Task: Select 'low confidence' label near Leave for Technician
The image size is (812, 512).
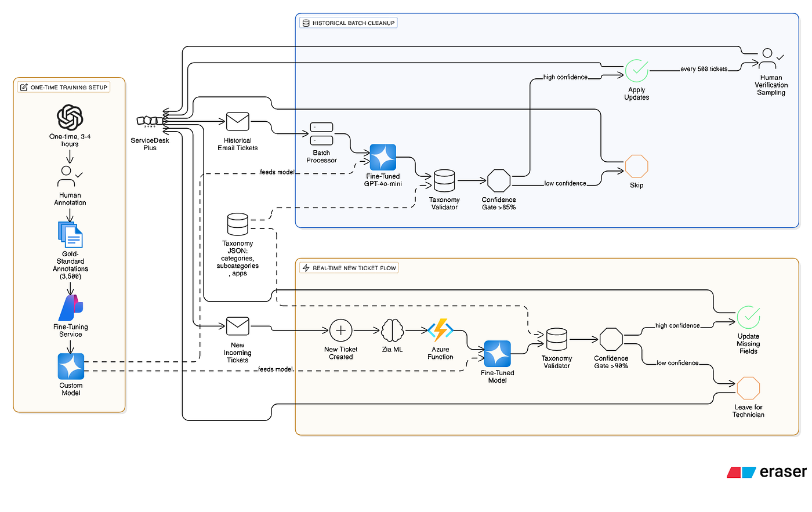Action: pos(678,363)
